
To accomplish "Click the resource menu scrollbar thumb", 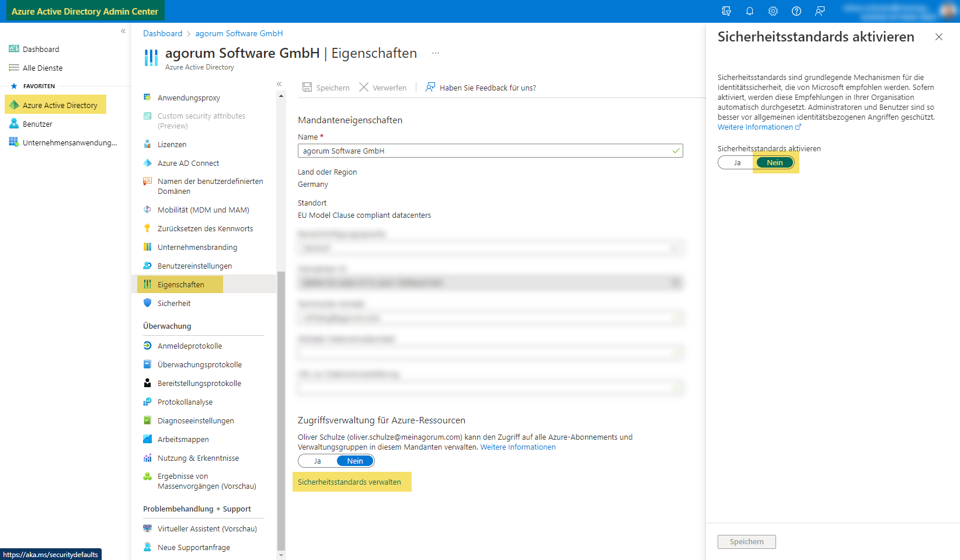I will [x=281, y=411].
